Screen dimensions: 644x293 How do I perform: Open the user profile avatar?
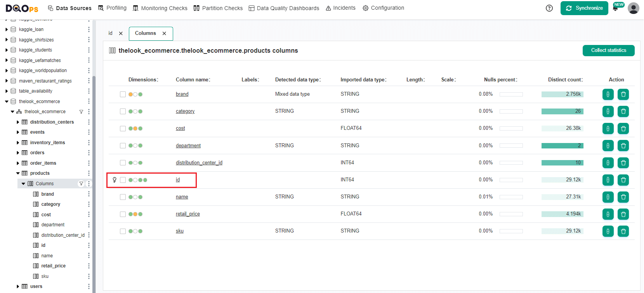pyautogui.click(x=634, y=8)
